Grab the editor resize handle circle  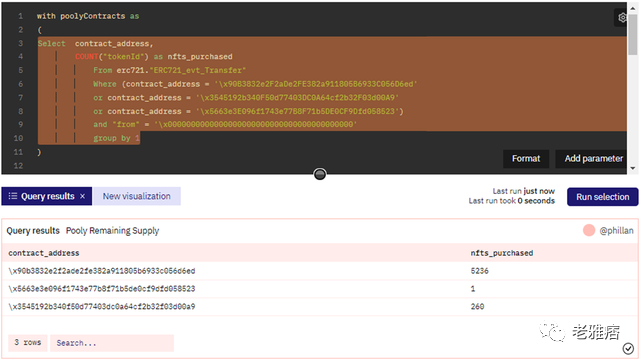click(x=320, y=174)
